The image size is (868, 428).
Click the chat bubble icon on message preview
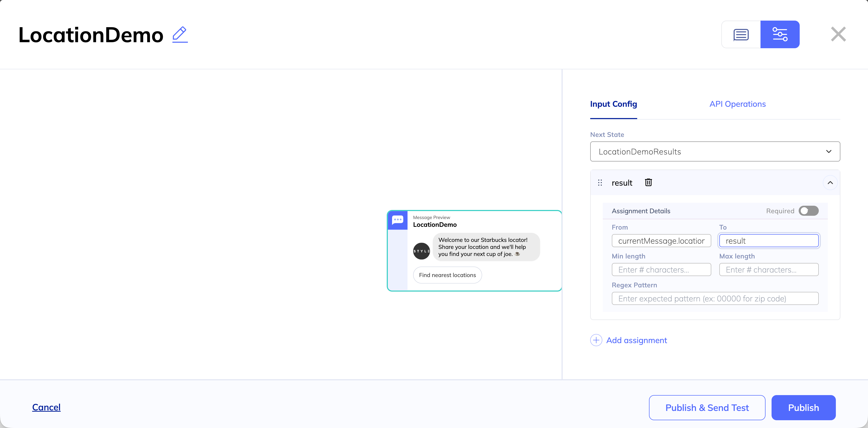(398, 220)
